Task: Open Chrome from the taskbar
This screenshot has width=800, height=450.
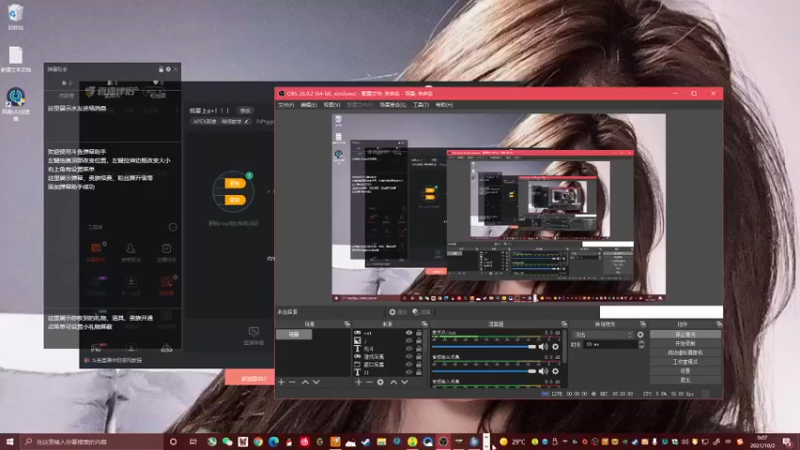Action: pyautogui.click(x=258, y=441)
